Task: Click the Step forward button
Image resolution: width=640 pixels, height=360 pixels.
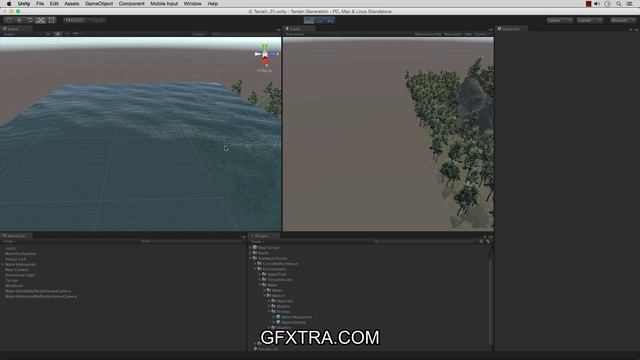Action: (330, 20)
